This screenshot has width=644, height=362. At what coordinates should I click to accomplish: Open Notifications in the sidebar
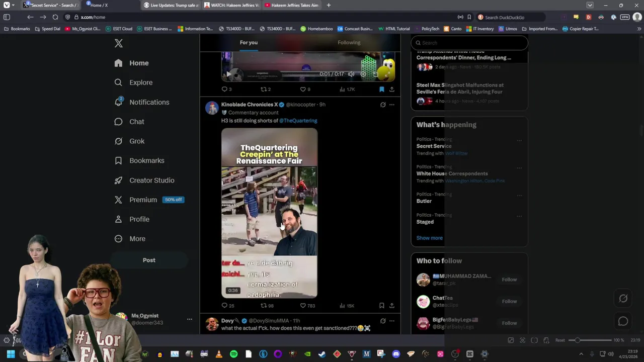click(x=142, y=102)
